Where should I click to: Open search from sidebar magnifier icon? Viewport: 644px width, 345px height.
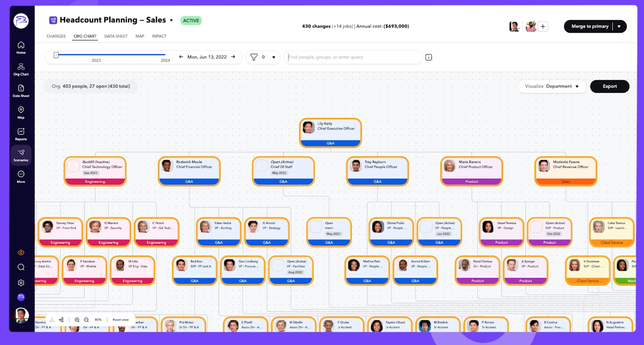tap(21, 267)
